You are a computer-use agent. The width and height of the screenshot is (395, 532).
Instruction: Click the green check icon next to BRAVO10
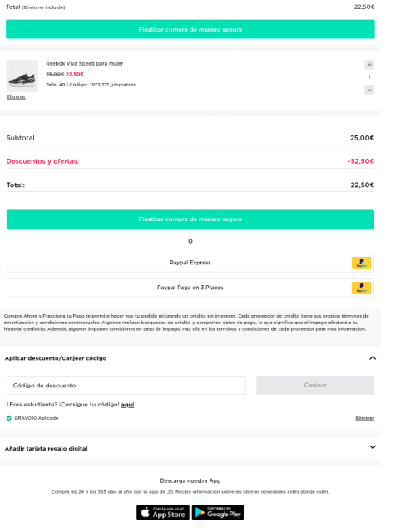point(9,418)
